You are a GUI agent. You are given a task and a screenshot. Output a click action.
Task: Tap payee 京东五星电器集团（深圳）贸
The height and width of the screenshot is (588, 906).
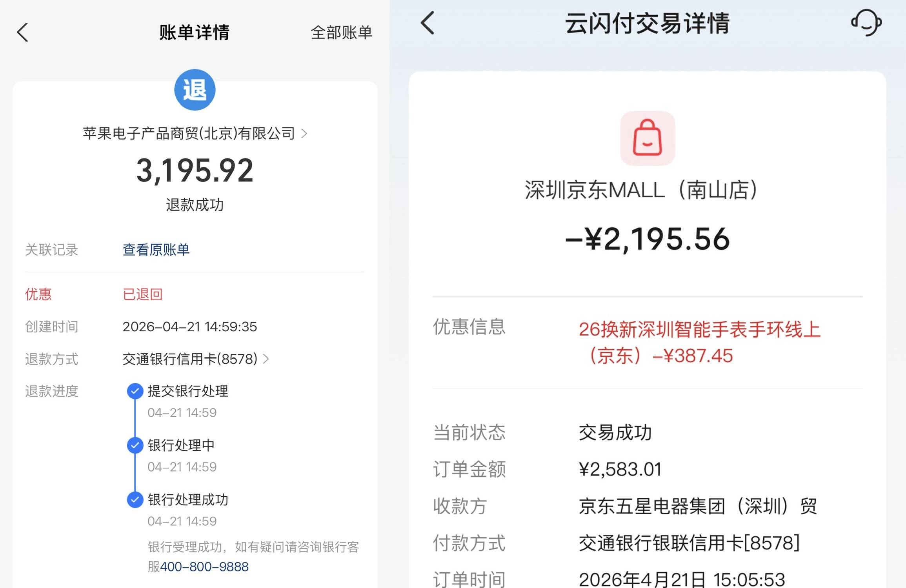[x=698, y=506]
